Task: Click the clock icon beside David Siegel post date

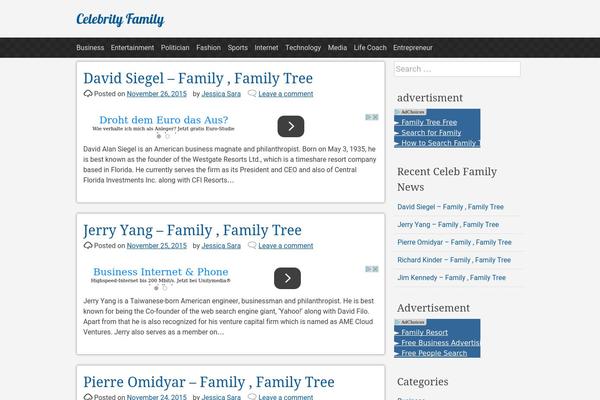Action: (88, 94)
